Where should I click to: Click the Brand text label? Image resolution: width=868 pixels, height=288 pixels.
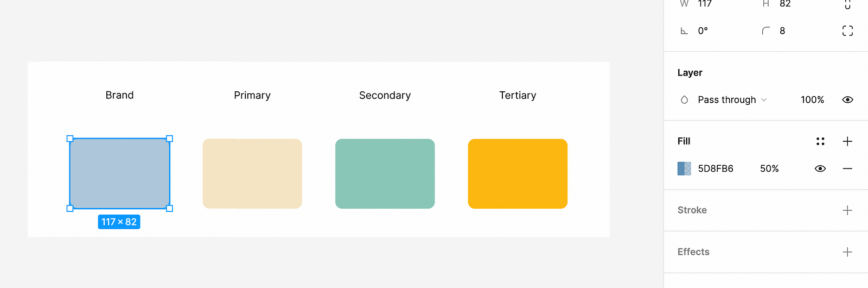(119, 95)
